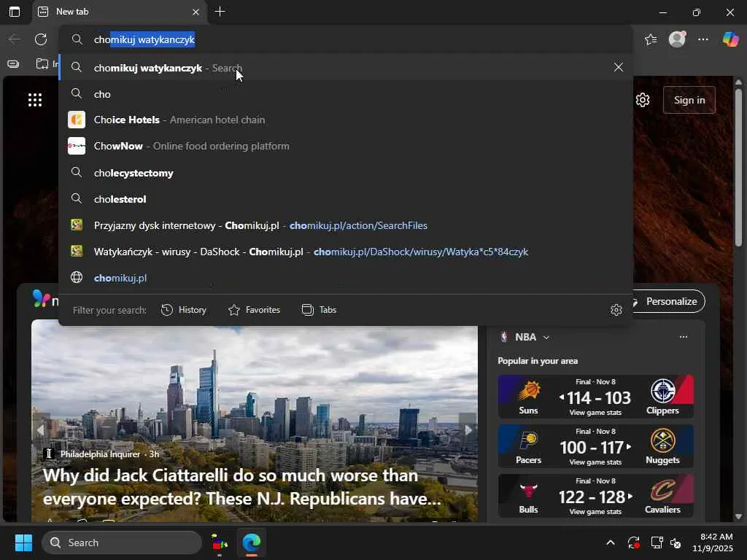Open new tab page settings gear
747x560 pixels.
[643, 100]
